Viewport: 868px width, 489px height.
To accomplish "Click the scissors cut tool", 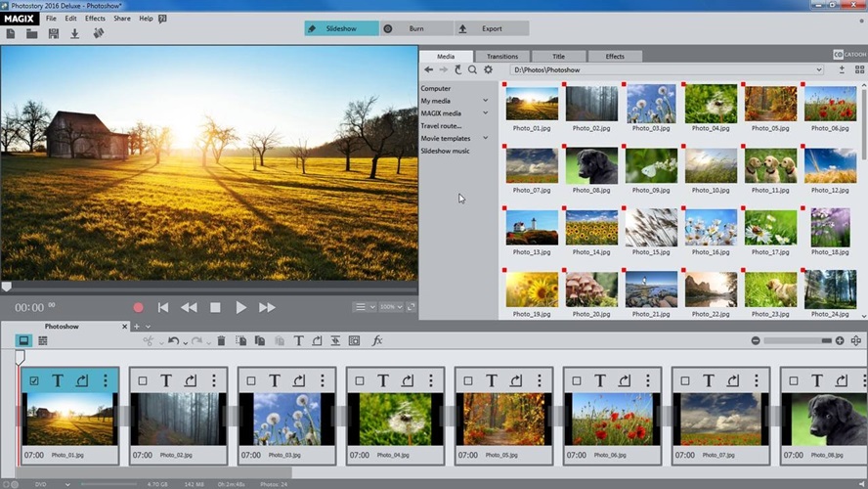I will [x=149, y=340].
